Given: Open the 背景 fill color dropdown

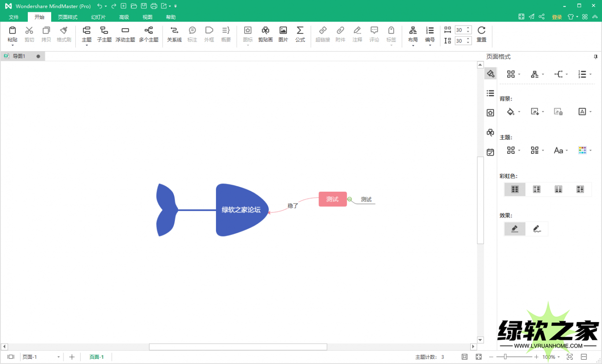Looking at the screenshot, I should [x=513, y=112].
